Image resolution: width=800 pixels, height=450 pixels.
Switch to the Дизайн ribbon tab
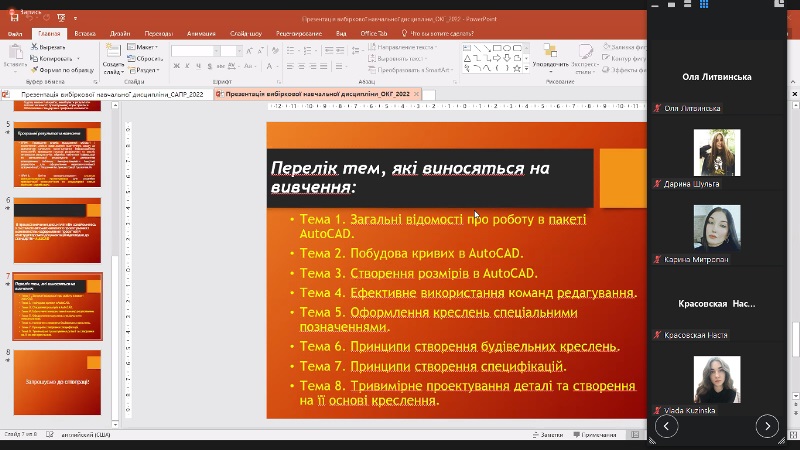[x=120, y=34]
